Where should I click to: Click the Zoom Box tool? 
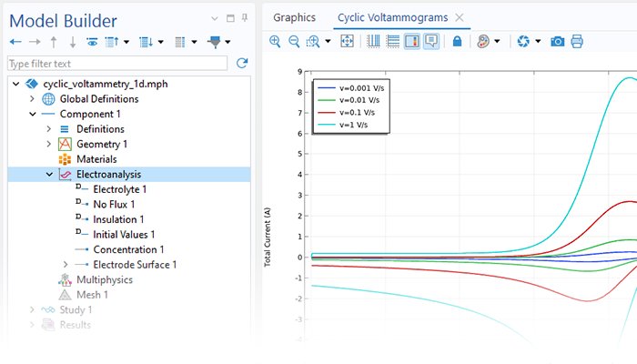[313, 41]
